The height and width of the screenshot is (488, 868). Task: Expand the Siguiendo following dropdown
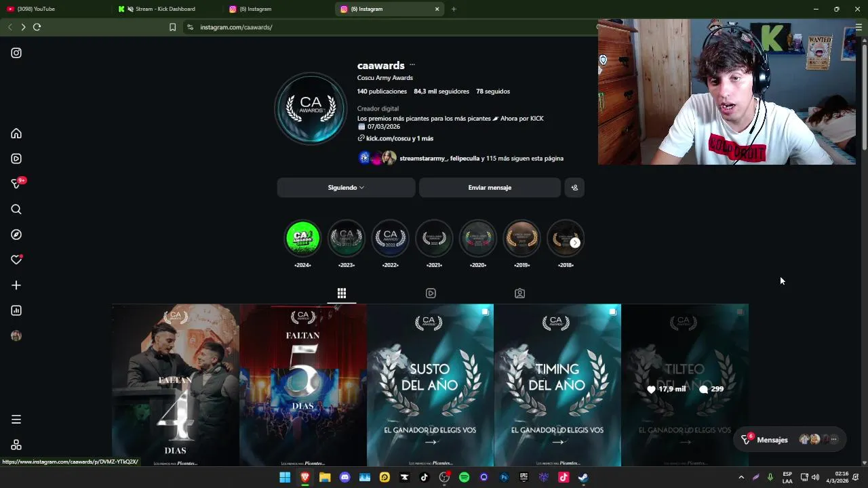[x=346, y=188]
